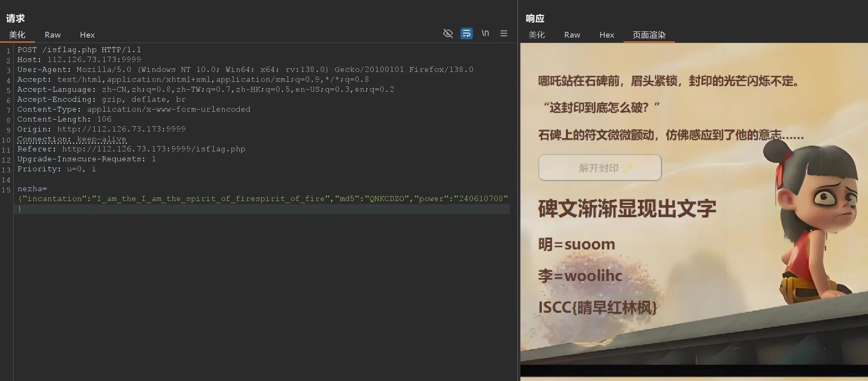The height and width of the screenshot is (381, 868).
Task: Click the POST /isflag.php request line
Action: [79, 50]
